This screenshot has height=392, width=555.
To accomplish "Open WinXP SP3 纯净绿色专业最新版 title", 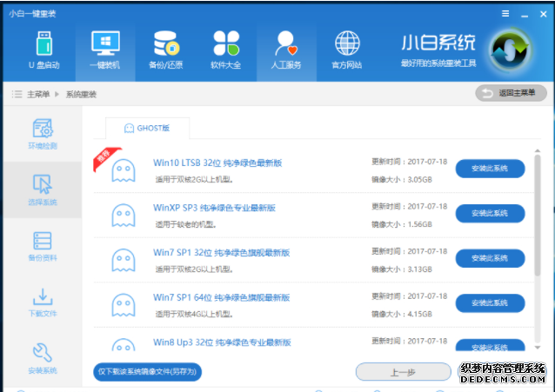I will pyautogui.click(x=214, y=208).
